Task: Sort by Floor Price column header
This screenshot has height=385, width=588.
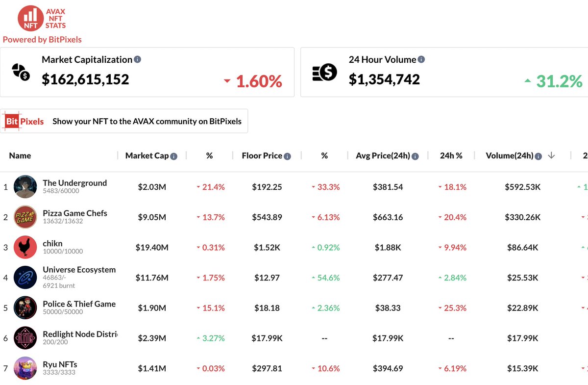Action: 262,155
